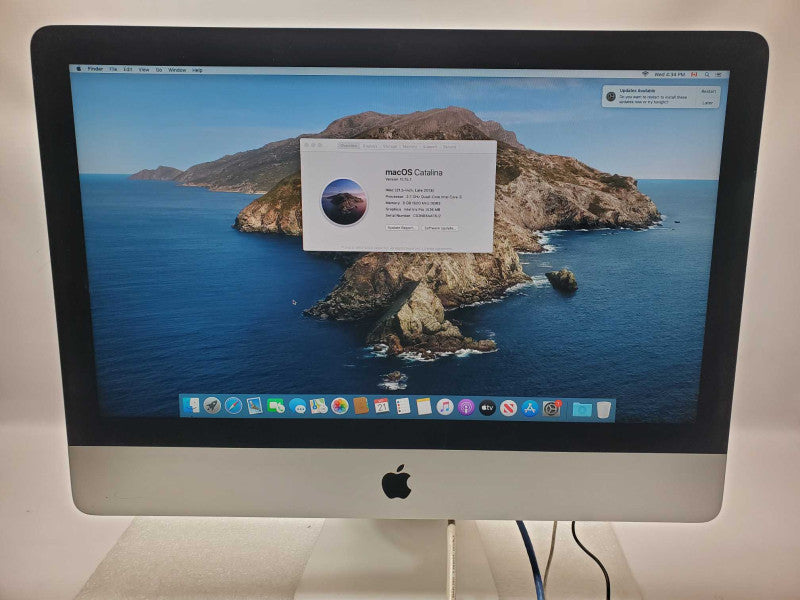The height and width of the screenshot is (600, 800).
Task: Click the Memory specification line
Action: pos(412,203)
